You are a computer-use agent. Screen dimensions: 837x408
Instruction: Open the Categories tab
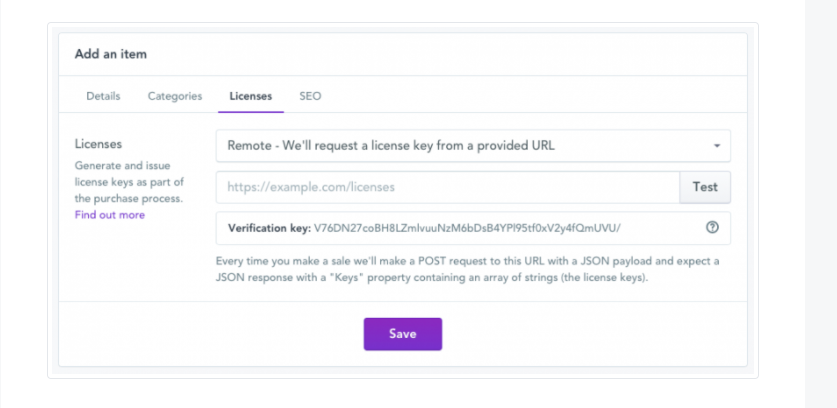click(175, 96)
